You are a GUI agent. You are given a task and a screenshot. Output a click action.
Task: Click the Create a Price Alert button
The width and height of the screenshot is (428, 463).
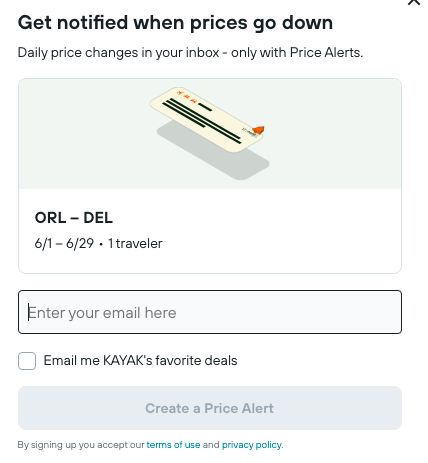tap(210, 408)
